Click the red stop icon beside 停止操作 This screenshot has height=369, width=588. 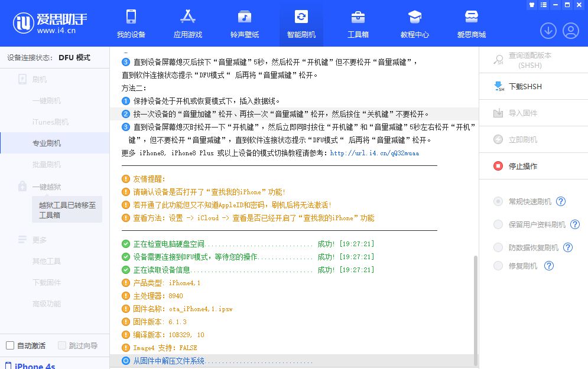pos(498,166)
